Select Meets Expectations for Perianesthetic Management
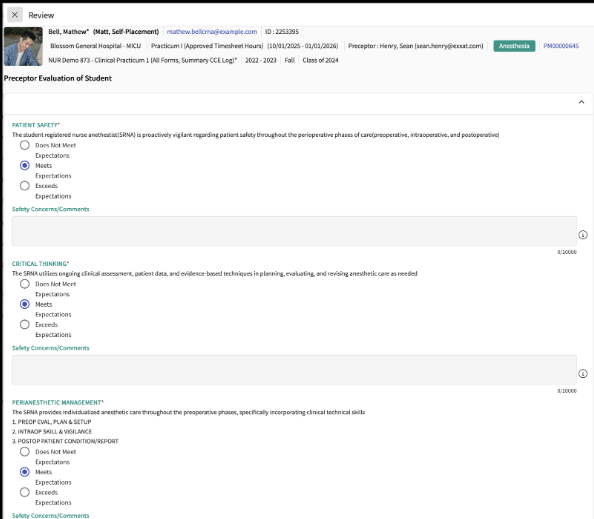This screenshot has height=519, width=594. tap(25, 472)
